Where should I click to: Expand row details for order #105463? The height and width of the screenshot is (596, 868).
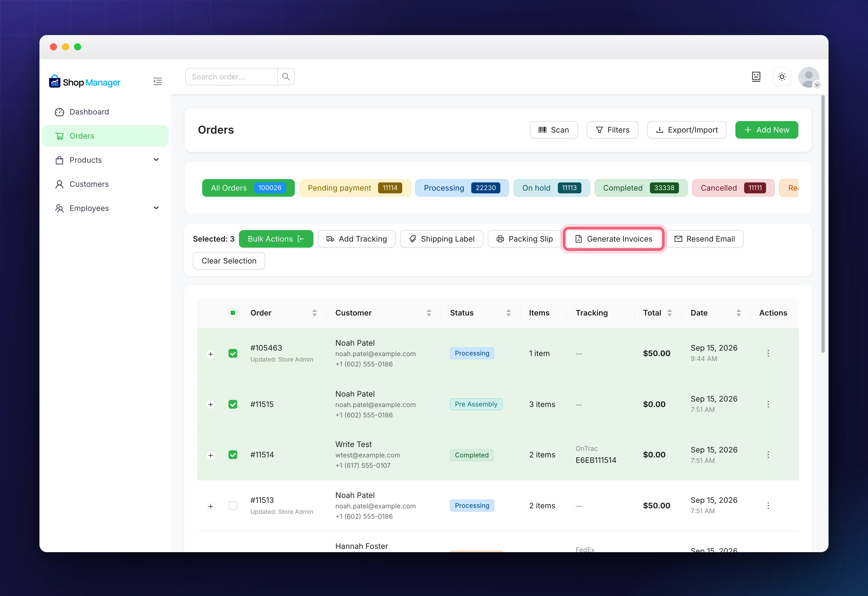pos(211,354)
